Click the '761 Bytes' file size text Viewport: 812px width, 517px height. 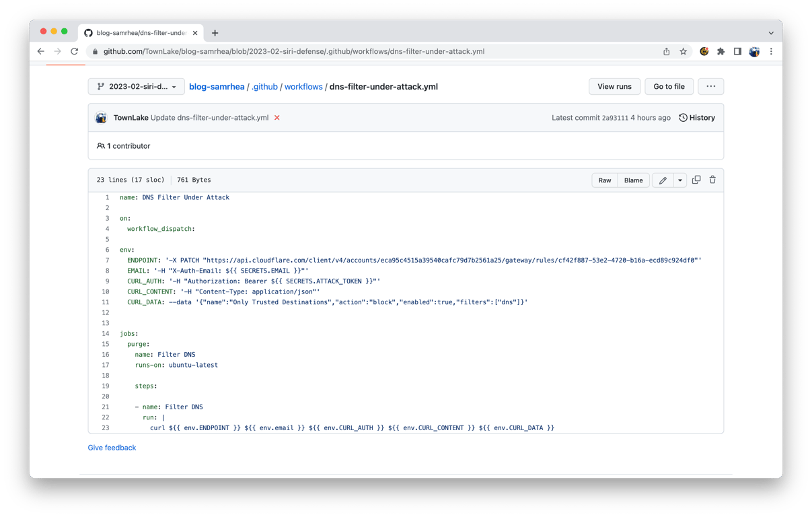[x=194, y=180]
